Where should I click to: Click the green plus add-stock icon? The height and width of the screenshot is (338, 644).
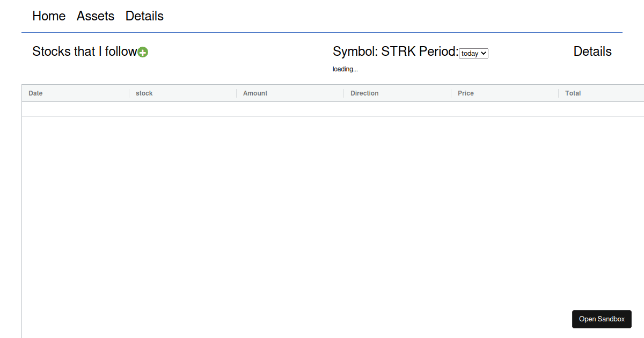(143, 52)
